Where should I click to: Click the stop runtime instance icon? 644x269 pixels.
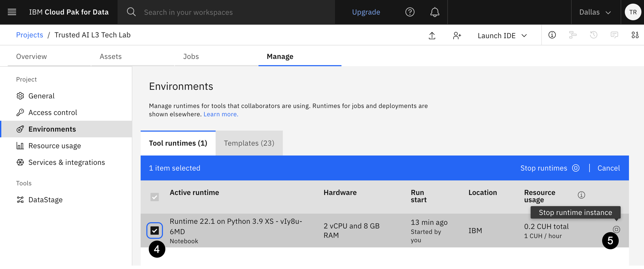[x=616, y=229]
